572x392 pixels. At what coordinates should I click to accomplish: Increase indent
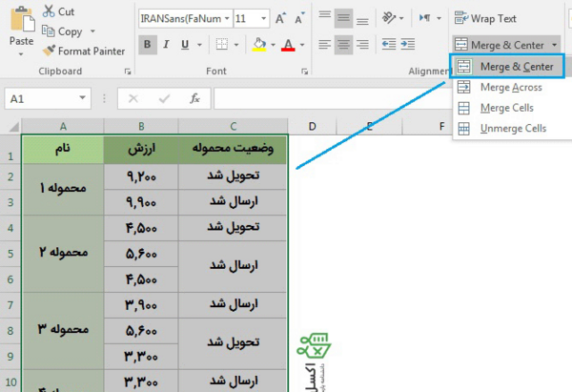tap(407, 45)
